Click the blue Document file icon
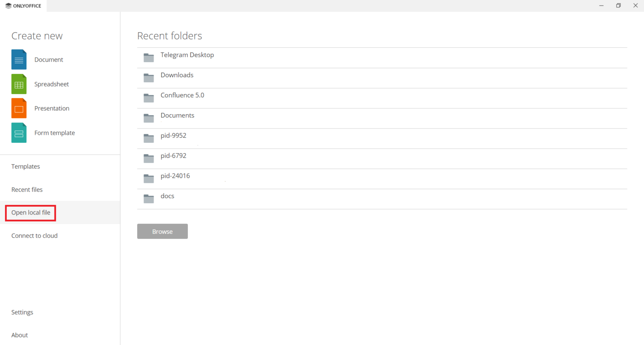 [19, 60]
